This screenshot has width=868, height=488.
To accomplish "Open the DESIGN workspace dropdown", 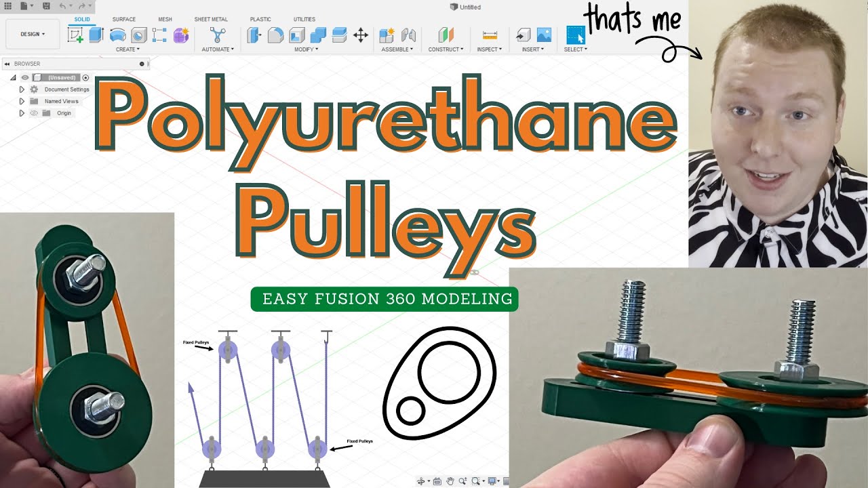I will (x=33, y=34).
